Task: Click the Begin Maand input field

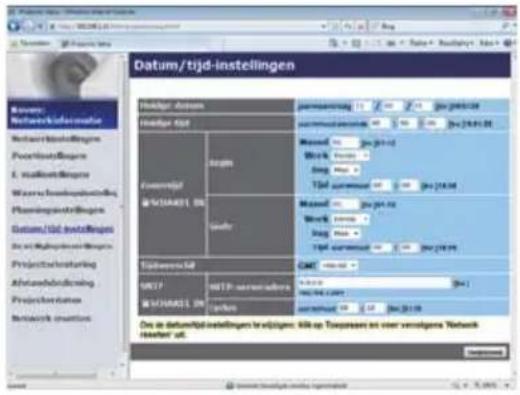Action: coord(345,142)
